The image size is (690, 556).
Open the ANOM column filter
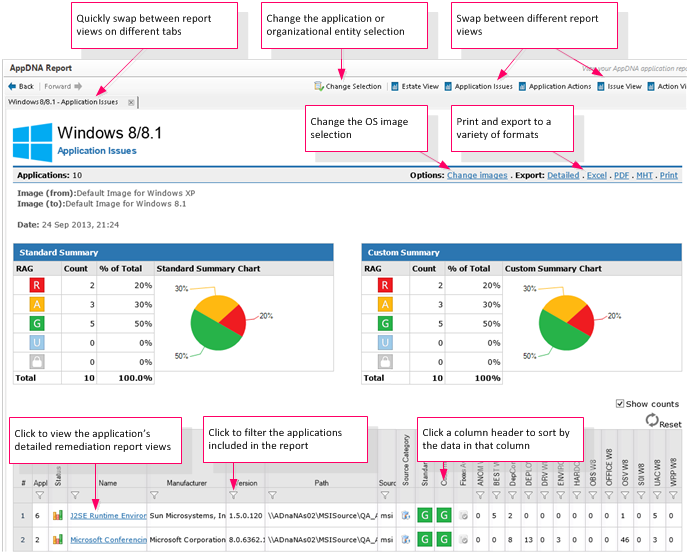480,495
